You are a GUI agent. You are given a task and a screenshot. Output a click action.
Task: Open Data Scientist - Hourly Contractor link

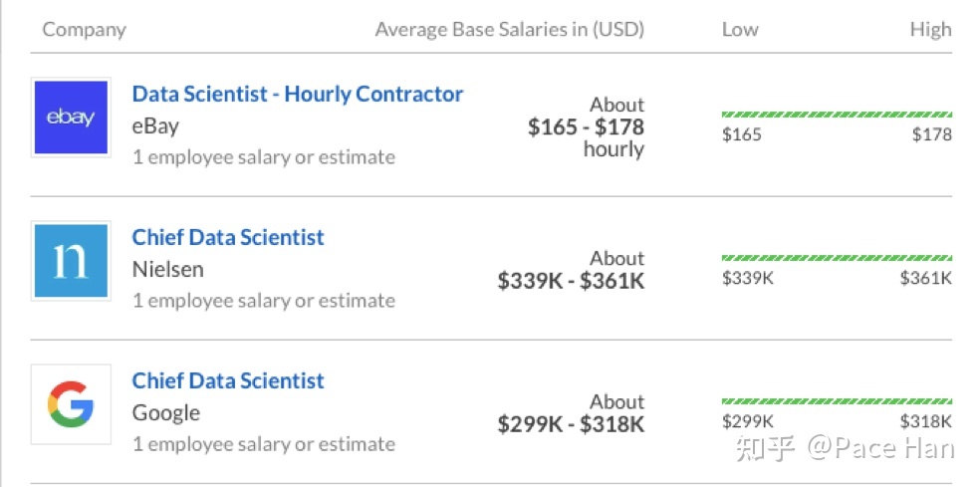click(298, 94)
